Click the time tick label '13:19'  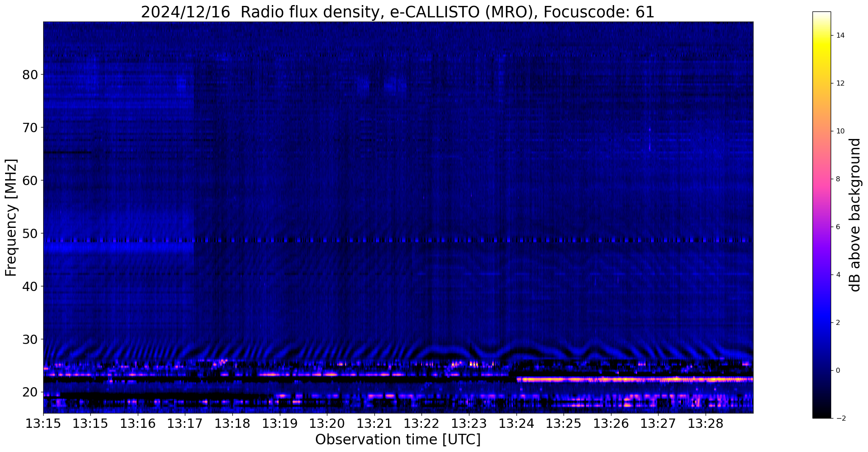(x=279, y=423)
